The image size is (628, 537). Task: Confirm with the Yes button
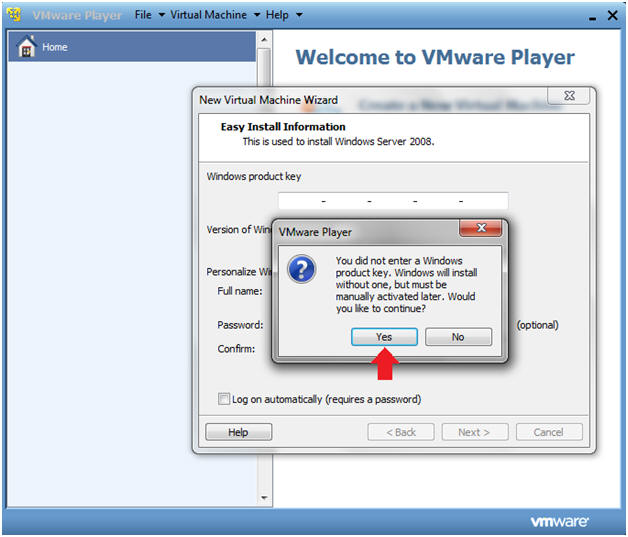[x=384, y=337]
